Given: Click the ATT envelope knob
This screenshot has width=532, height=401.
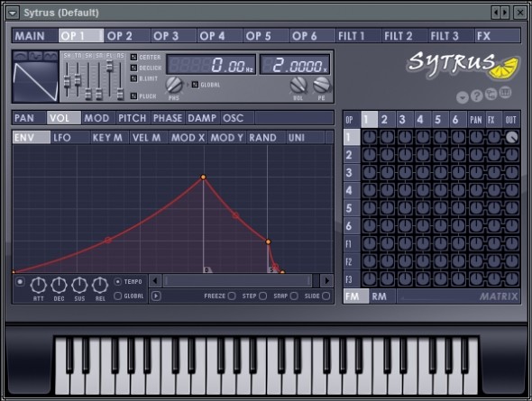Looking at the screenshot, I should (39, 285).
